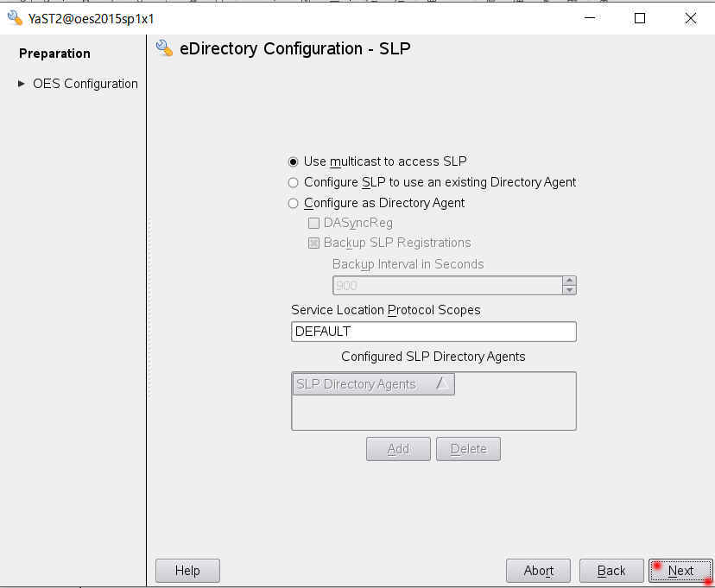Go Back to previous step
This screenshot has height=588, width=715.
pyautogui.click(x=611, y=571)
